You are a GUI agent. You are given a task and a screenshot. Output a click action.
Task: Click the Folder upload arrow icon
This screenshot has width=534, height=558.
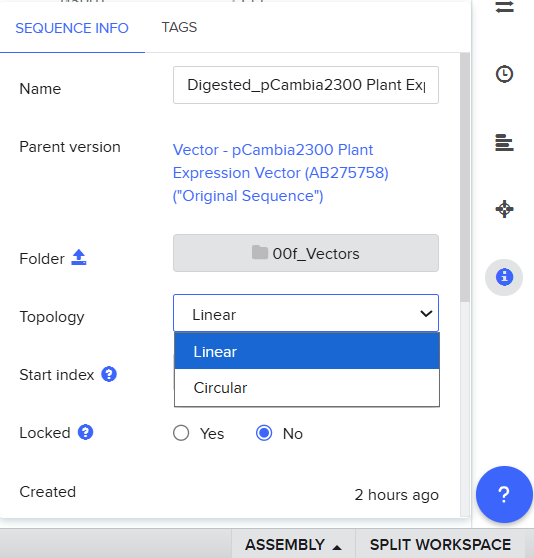[x=79, y=257]
